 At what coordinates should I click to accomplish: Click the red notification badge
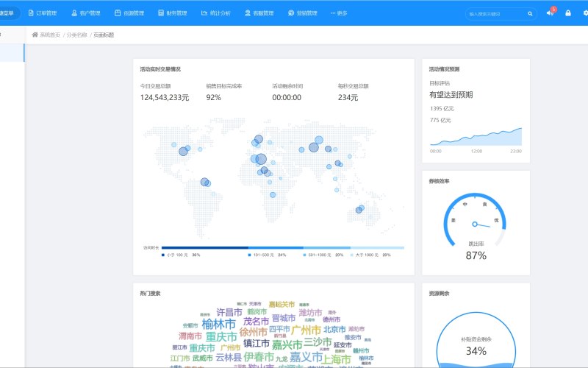coord(553,9)
